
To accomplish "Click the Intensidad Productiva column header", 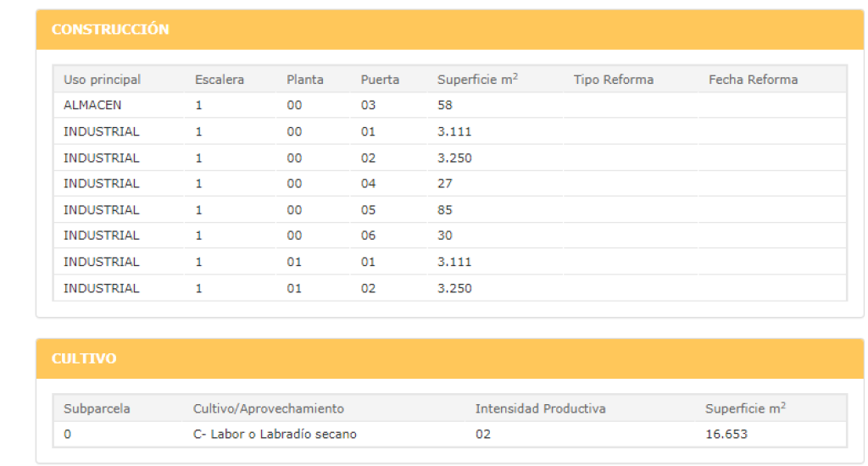I will click(x=540, y=409).
